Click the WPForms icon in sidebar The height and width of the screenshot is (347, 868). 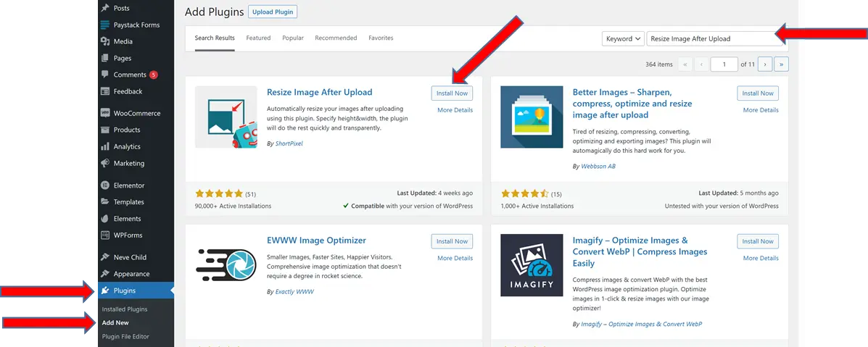(x=104, y=235)
